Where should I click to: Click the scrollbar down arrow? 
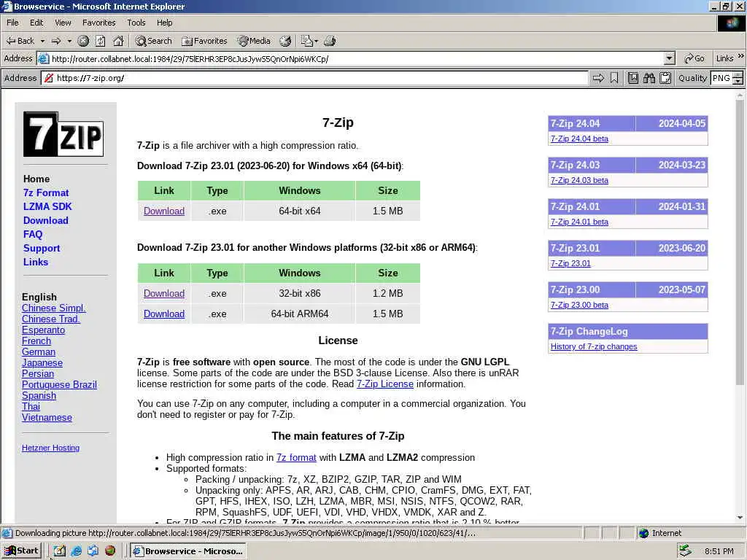coord(740,518)
